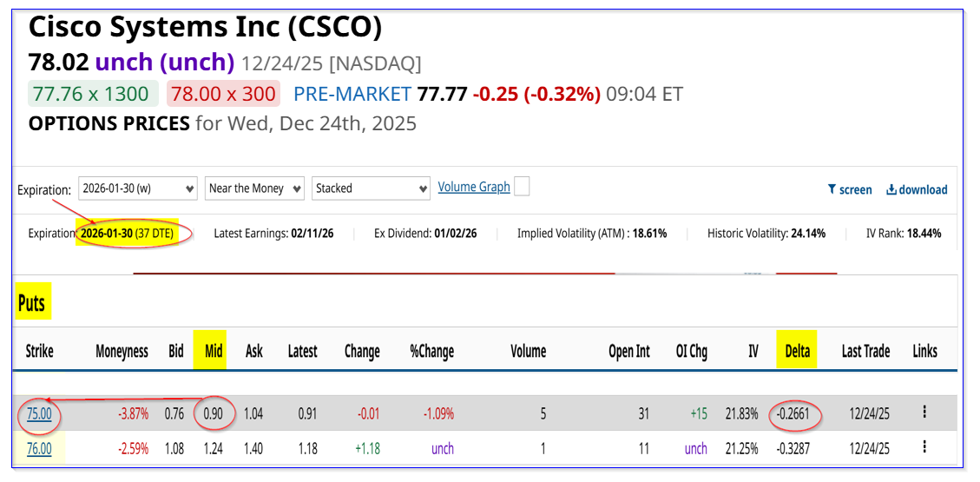The height and width of the screenshot is (482, 980).
Task: Open the expiration date dropdown
Action: [x=138, y=188]
